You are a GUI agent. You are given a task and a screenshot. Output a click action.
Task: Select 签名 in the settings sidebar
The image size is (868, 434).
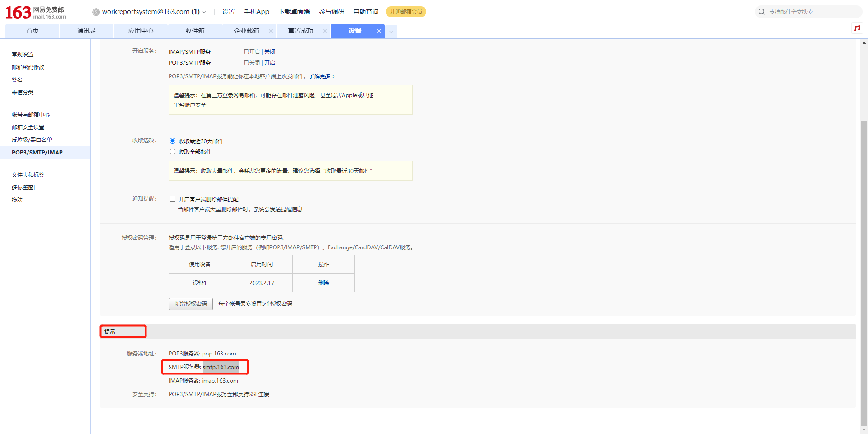(17, 79)
